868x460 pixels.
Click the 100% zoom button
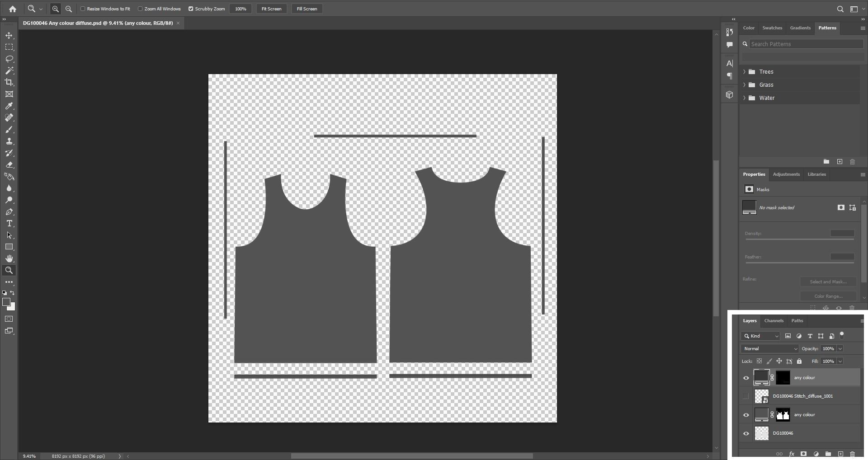pos(241,9)
